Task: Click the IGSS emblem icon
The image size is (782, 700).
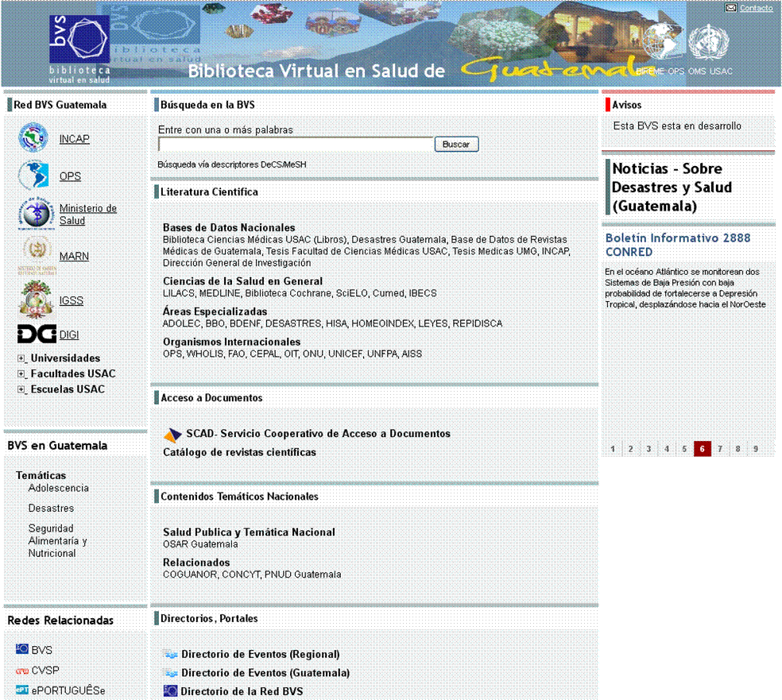Action: pyautogui.click(x=36, y=299)
